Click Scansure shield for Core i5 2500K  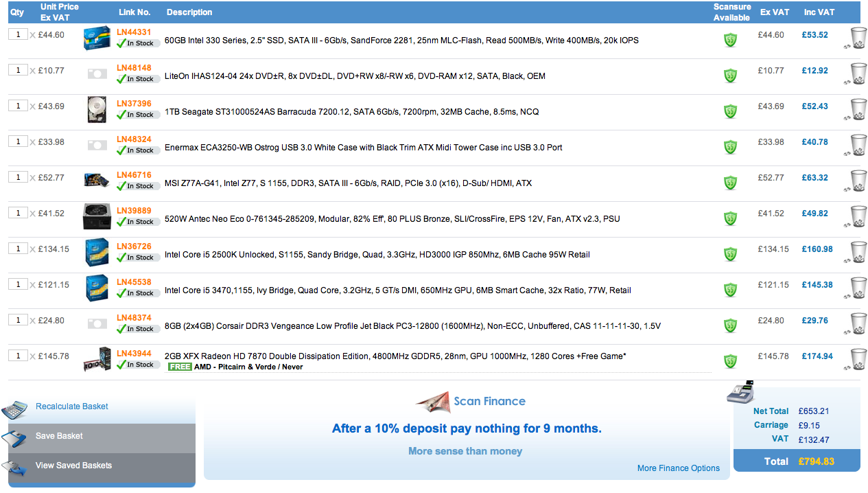(x=731, y=254)
